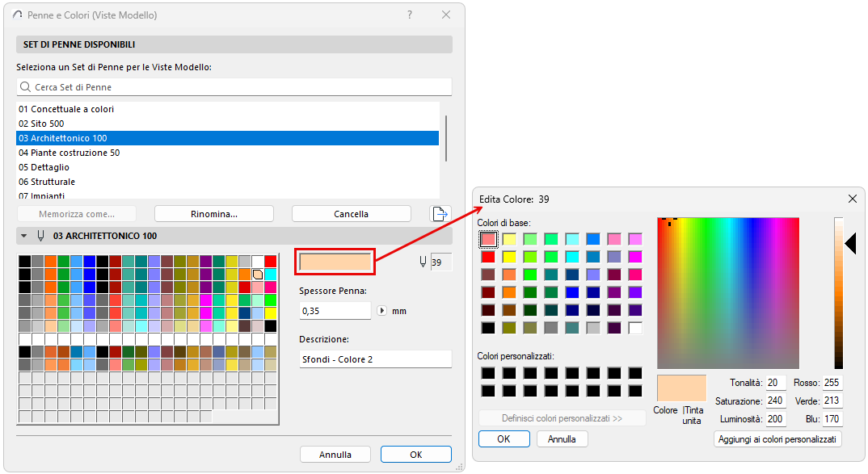Pick a hue in the gradient color field
This screenshot has width=868, height=474.
727,292
